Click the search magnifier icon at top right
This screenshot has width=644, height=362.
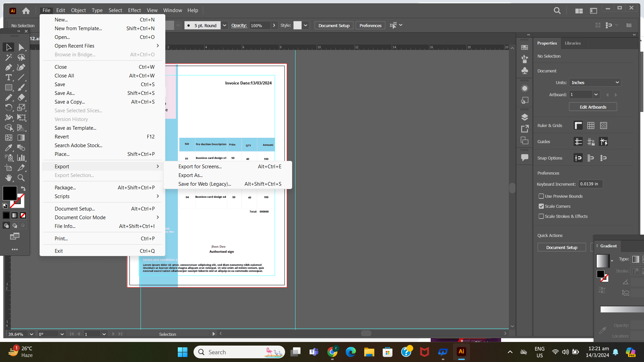pos(557,11)
